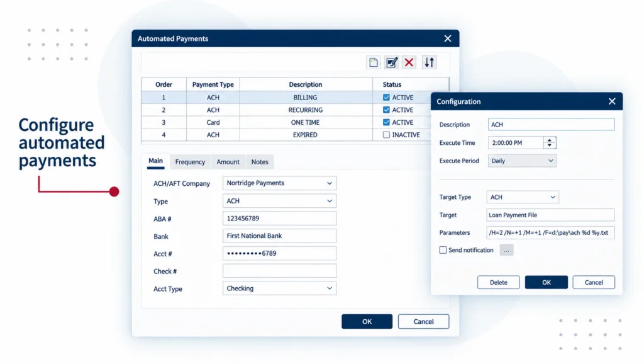
Task: Switch to the Amount tab
Action: click(228, 162)
